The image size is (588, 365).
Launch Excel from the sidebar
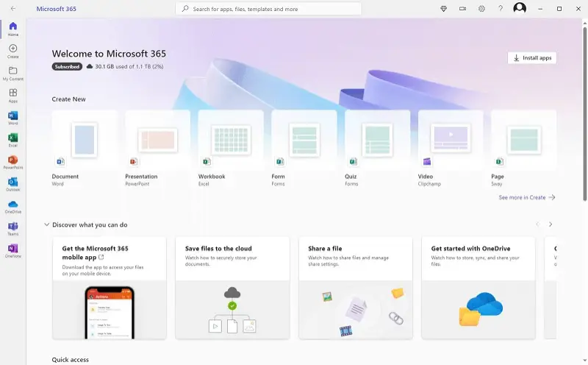tap(12, 140)
